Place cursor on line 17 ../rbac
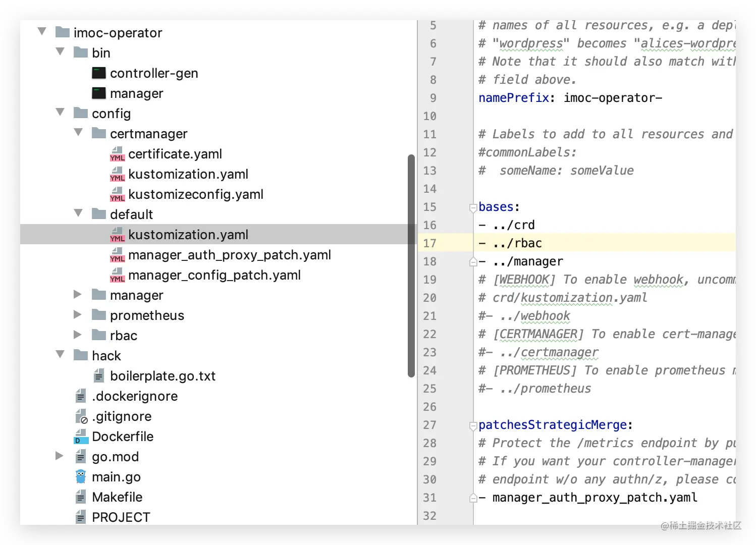 pos(517,243)
